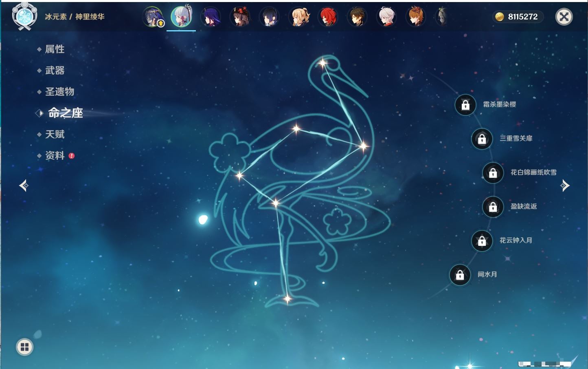Screen dimensions: 588x369
Task: Click the Cryo element emblem at top left
Action: click(x=25, y=16)
